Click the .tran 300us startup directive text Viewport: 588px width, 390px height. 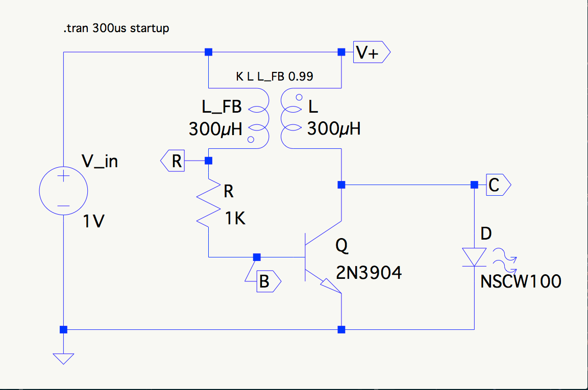[x=115, y=29]
